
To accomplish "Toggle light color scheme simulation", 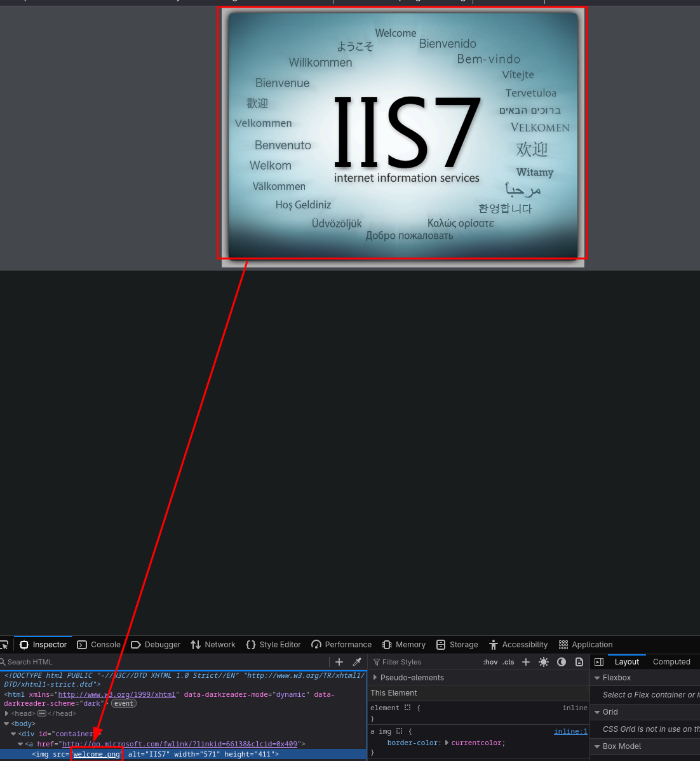I will pyautogui.click(x=544, y=662).
